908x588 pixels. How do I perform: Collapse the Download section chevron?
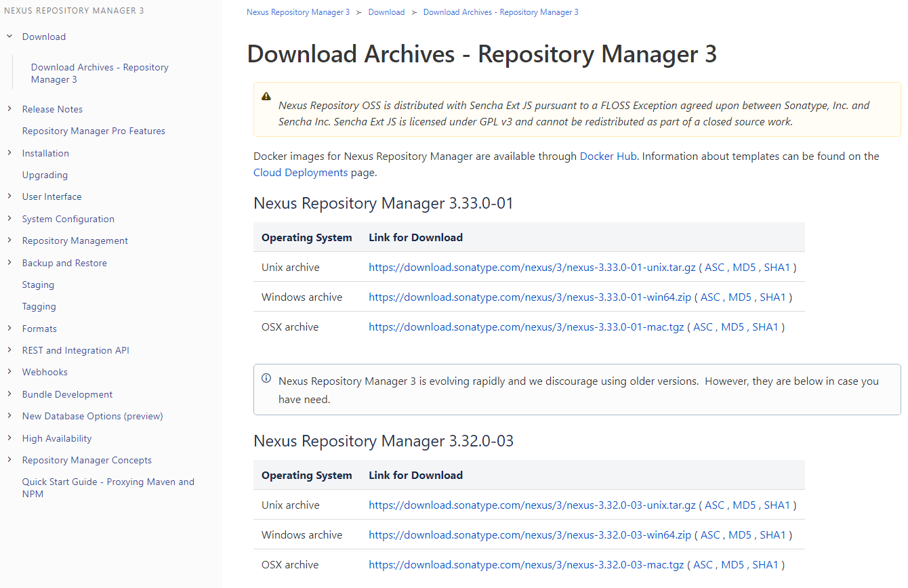(9, 37)
